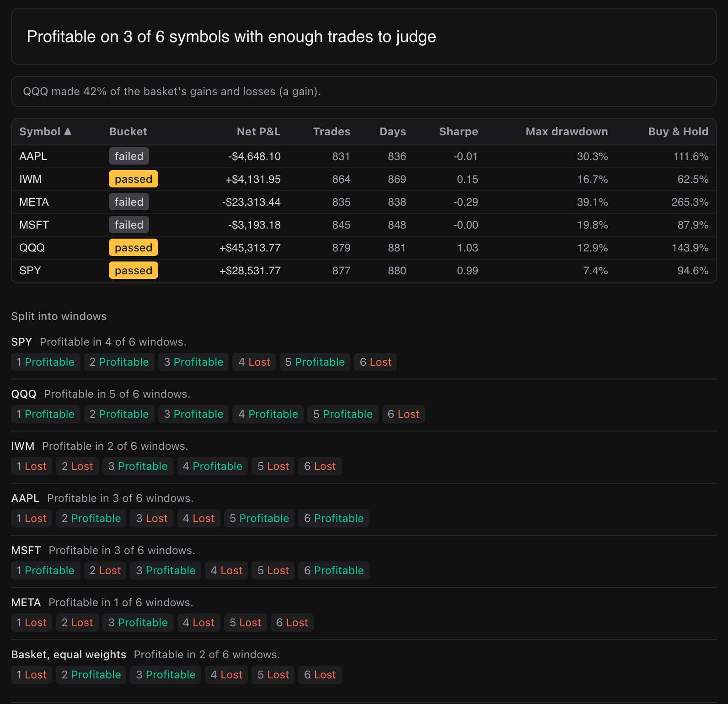Click the "Split into windows" section heading
This screenshot has height=704, width=728.
click(x=59, y=316)
